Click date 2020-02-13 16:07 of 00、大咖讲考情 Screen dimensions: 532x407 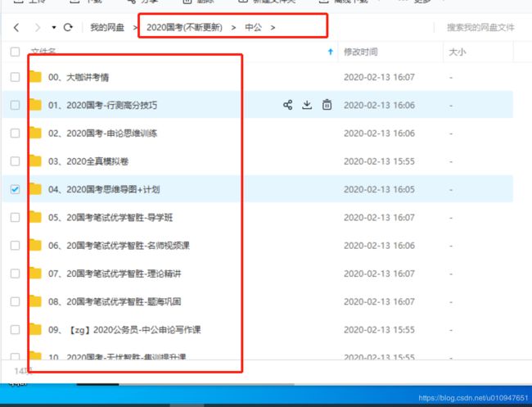[x=379, y=78]
